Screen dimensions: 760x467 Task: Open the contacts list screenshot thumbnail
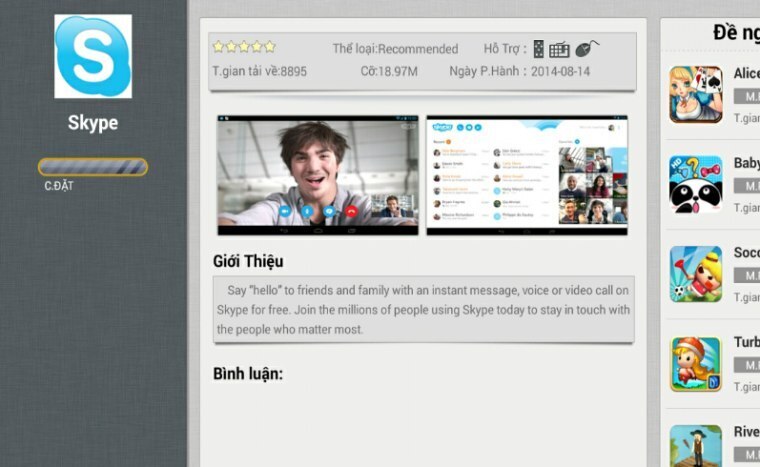[x=527, y=175]
